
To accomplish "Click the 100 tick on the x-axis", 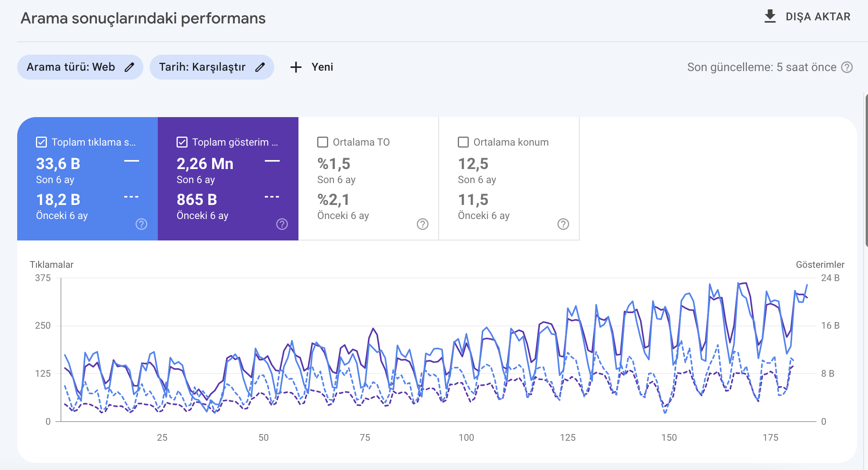I will 466,437.
